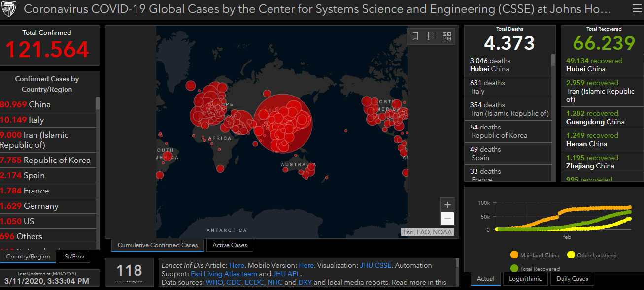Viewport: 644px width, 290px height.
Task: Click the Johns Hopkins shield logo
Action: pos(9,9)
